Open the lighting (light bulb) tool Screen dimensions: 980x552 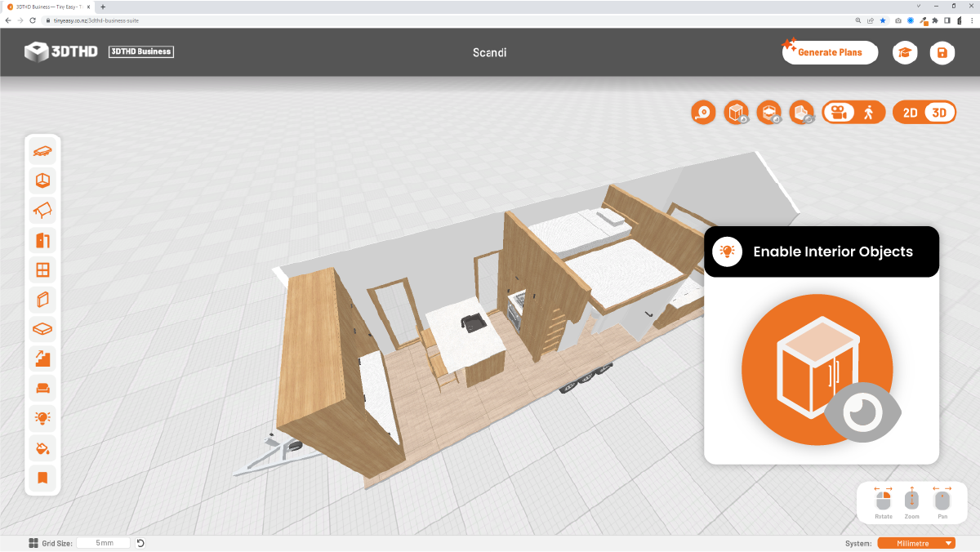[x=42, y=418]
